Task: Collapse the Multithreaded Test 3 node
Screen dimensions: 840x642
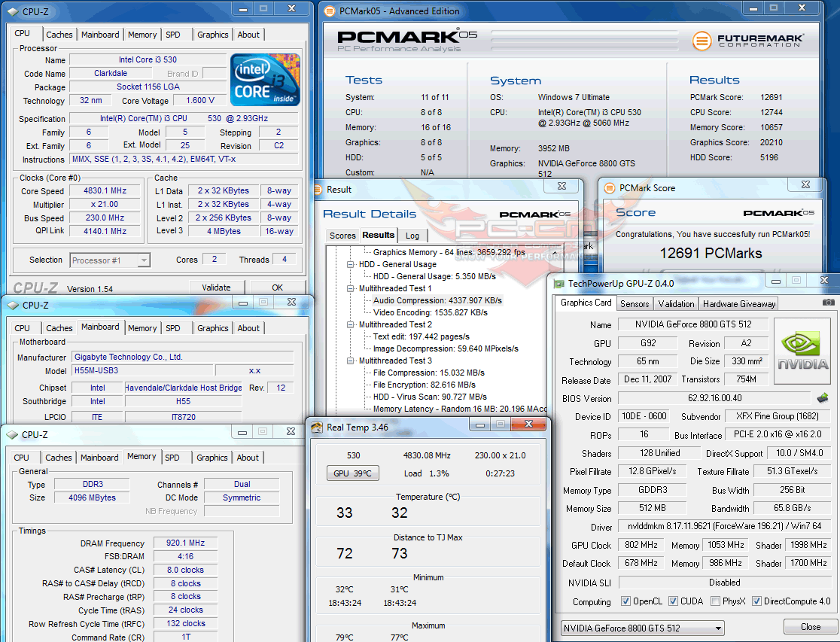Action: (x=350, y=361)
